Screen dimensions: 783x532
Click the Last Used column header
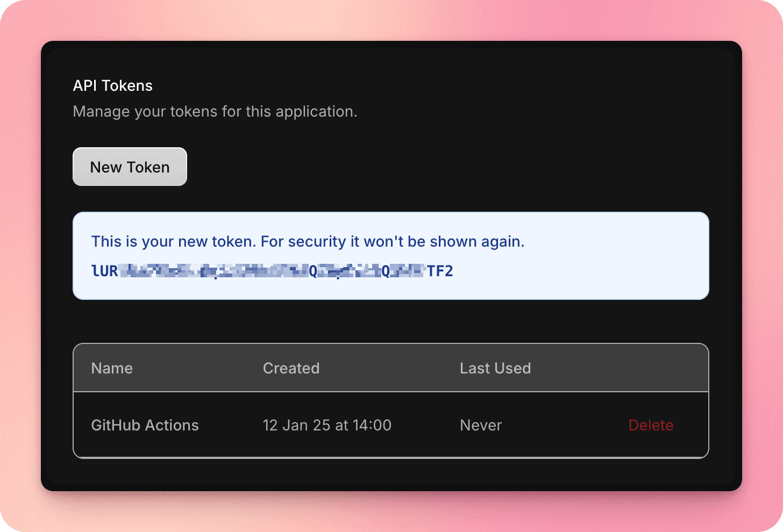pyautogui.click(x=495, y=368)
